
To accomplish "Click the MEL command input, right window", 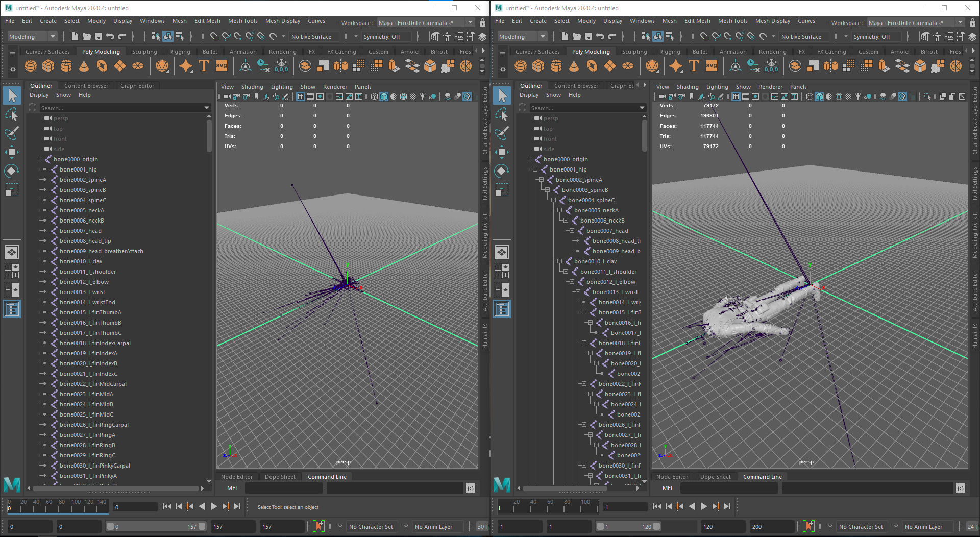I will (x=729, y=488).
